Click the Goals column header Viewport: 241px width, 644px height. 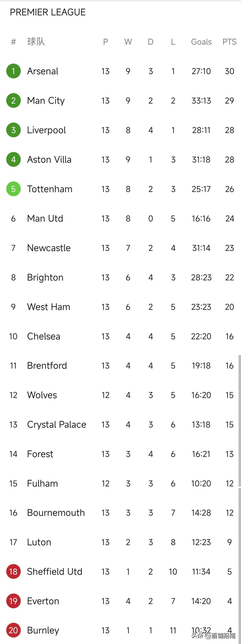click(201, 42)
